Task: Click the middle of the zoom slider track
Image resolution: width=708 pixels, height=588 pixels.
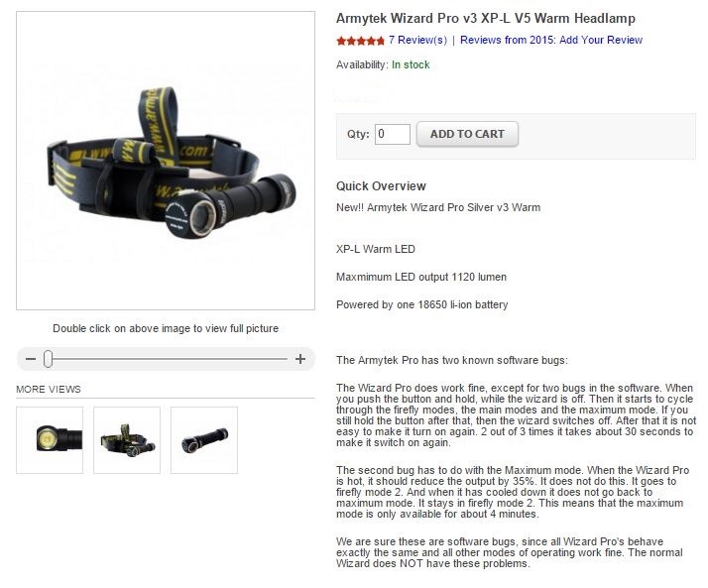Action: (170, 359)
